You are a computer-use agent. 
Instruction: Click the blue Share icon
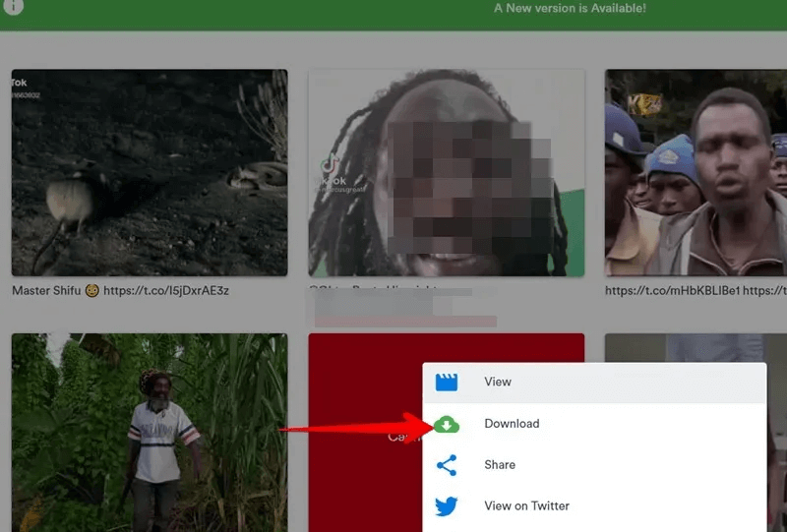click(447, 465)
